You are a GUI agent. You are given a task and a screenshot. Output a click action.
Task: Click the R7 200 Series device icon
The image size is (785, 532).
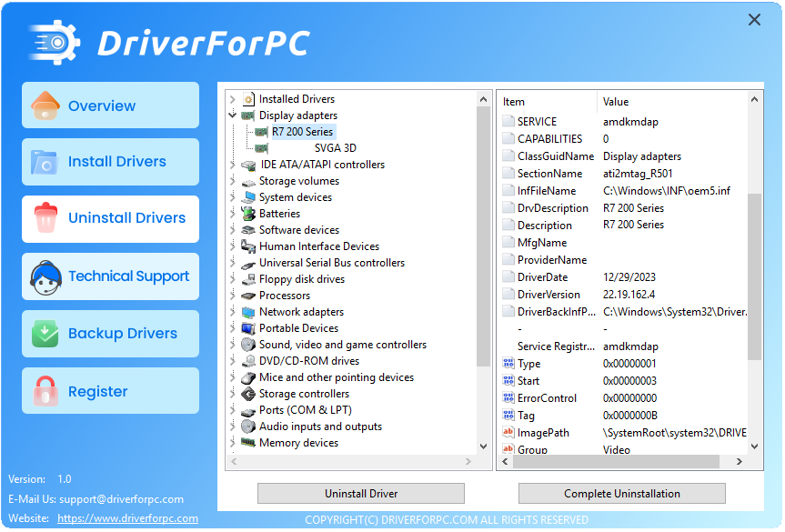(261, 132)
